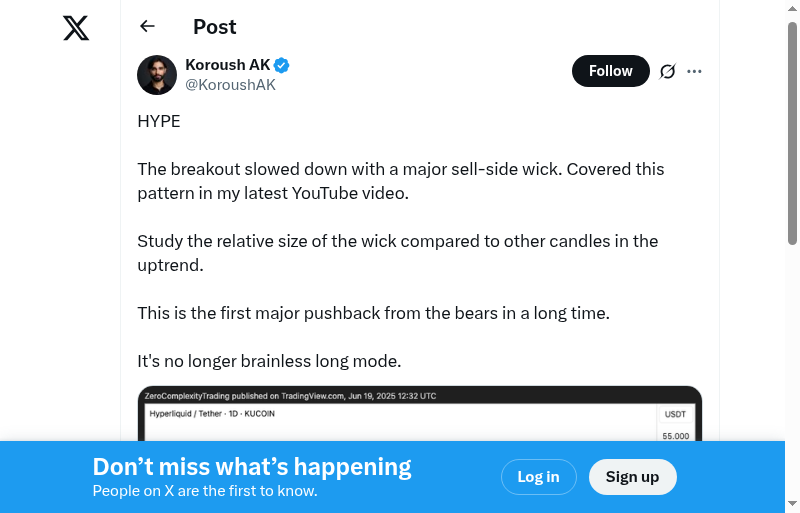
Task: Click the vertical scrollbar thumb
Action: pyautogui.click(x=792, y=130)
